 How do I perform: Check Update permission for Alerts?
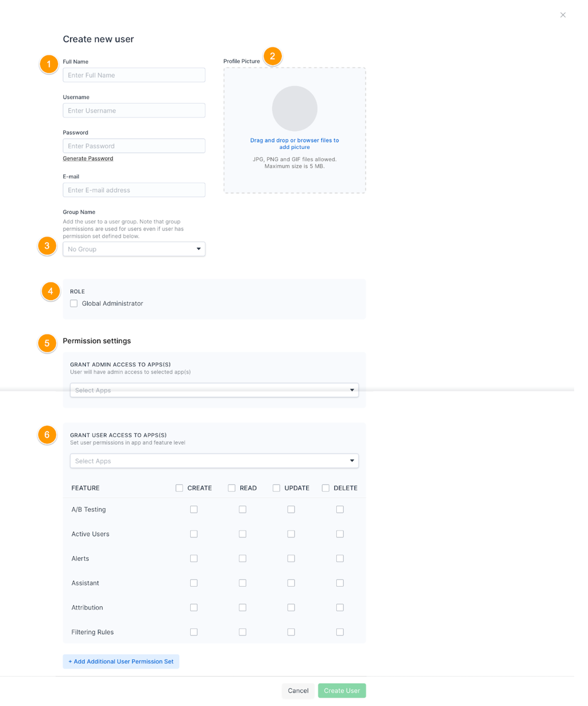click(291, 558)
